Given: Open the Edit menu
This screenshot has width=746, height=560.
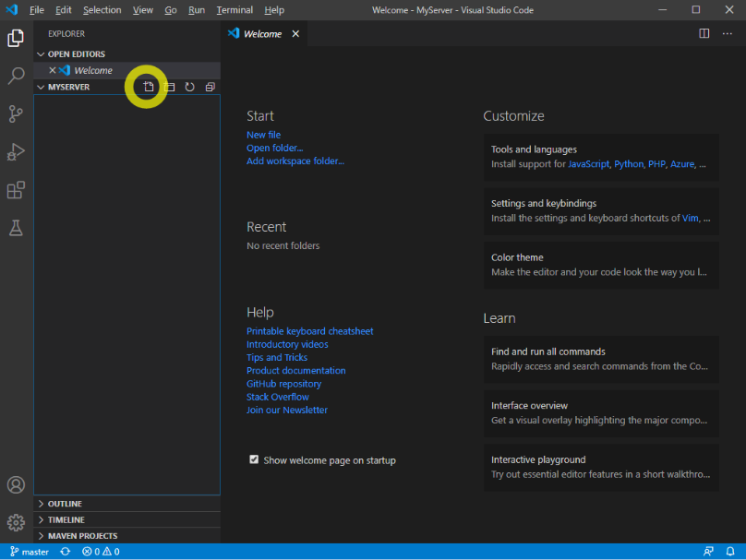Looking at the screenshot, I should pos(64,10).
